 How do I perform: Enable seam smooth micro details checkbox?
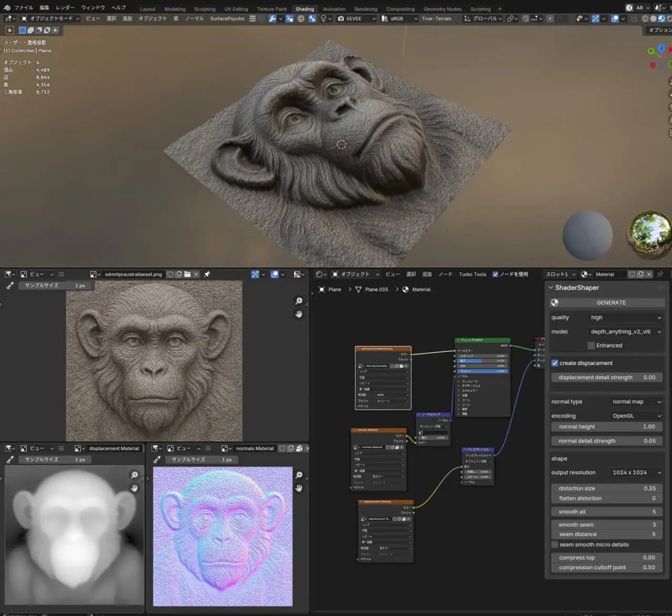555,545
